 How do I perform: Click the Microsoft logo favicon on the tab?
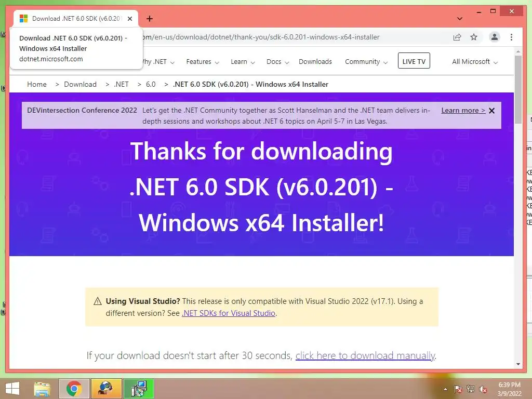tap(23, 19)
